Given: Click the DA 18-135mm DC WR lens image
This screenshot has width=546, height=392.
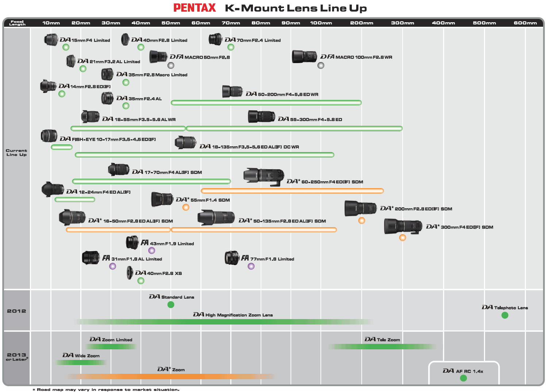Looking at the screenshot, I should tap(185, 143).
